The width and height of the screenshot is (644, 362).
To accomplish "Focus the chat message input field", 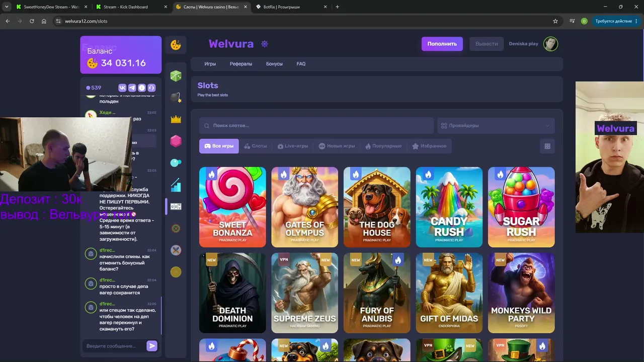I will pyautogui.click(x=115, y=346).
